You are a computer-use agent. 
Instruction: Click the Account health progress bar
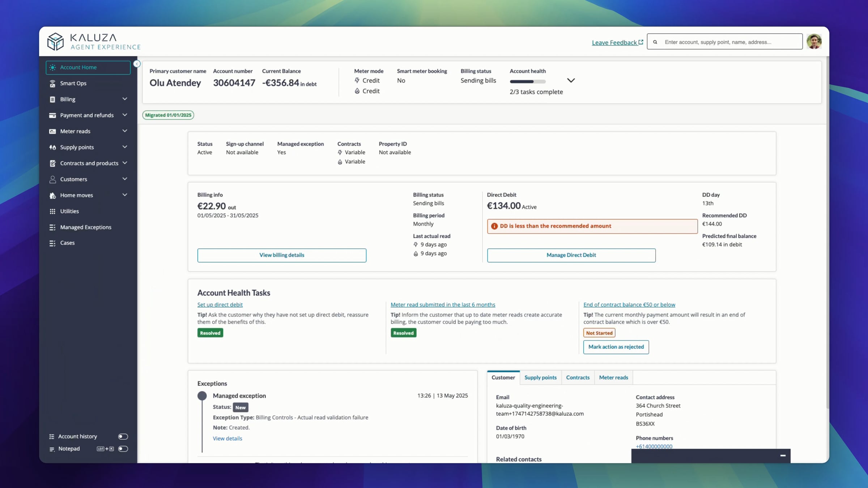527,82
